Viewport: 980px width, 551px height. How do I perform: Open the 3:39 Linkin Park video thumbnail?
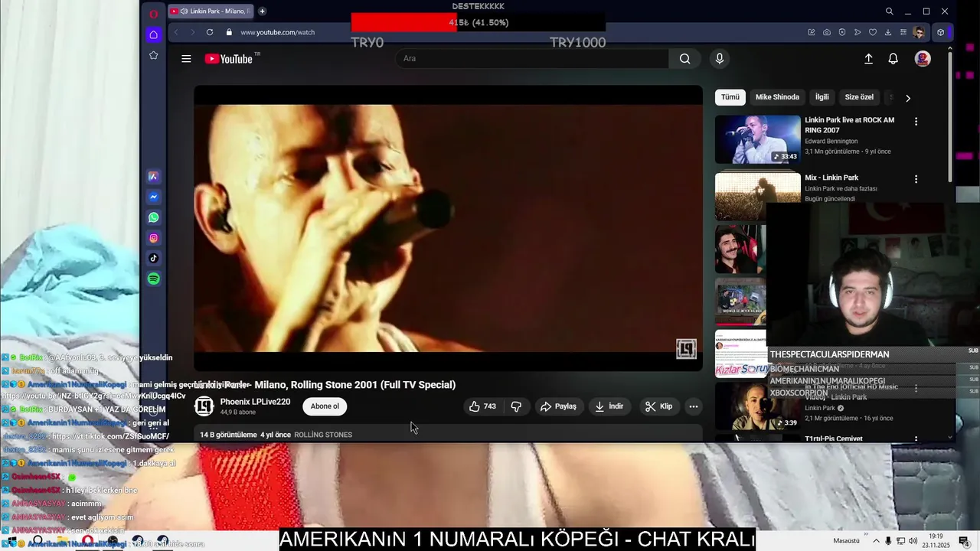pos(758,407)
